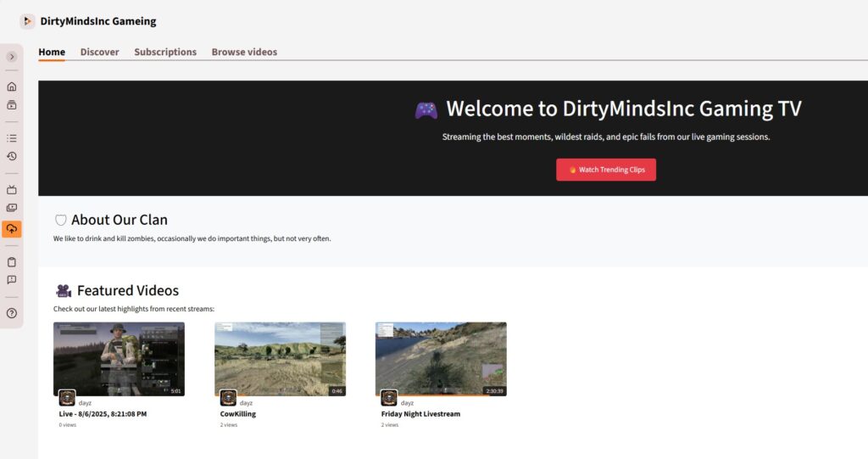Image resolution: width=868 pixels, height=459 pixels.
Task: Open the subscriptions videos icon in the sidebar
Action: [12, 104]
